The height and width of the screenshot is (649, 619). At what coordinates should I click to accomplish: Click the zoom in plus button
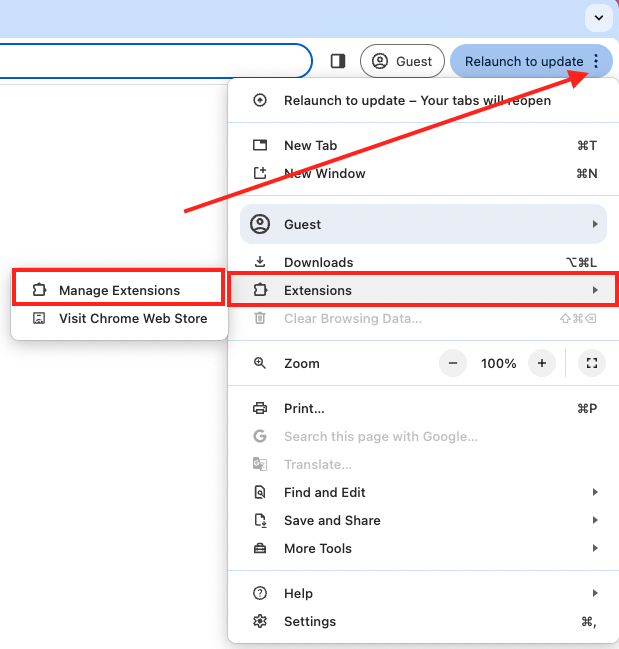541,363
